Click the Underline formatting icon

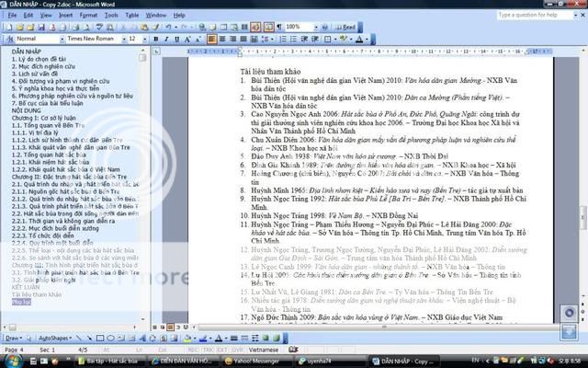(x=178, y=40)
